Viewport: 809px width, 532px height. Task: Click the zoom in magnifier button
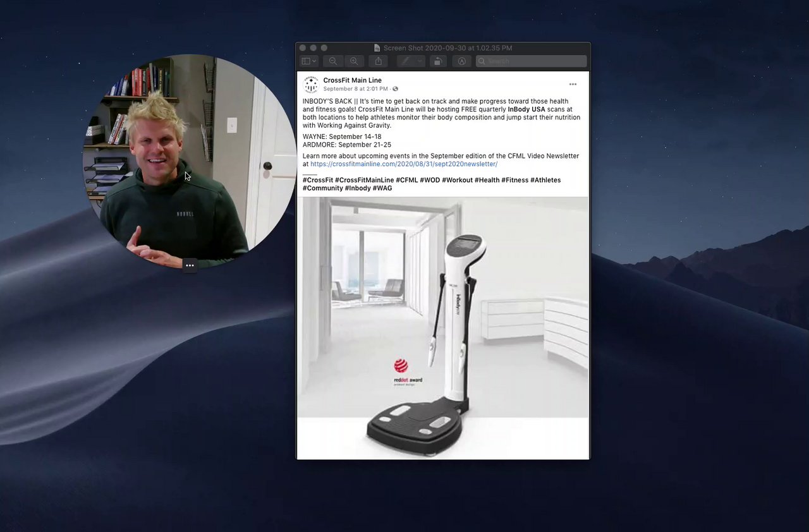pos(354,61)
